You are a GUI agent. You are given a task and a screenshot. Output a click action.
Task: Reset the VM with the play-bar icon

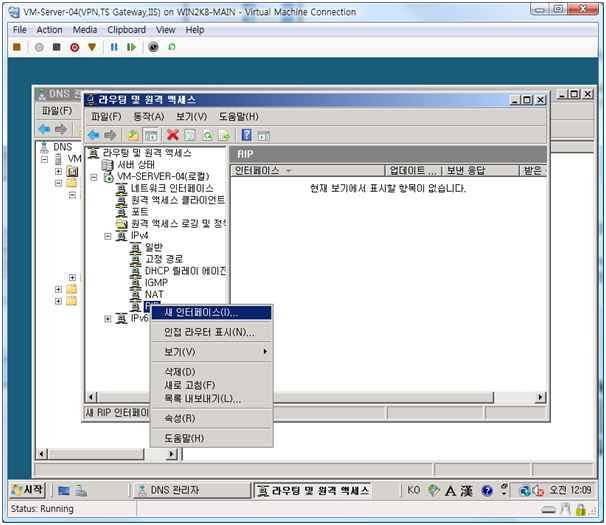click(131, 47)
